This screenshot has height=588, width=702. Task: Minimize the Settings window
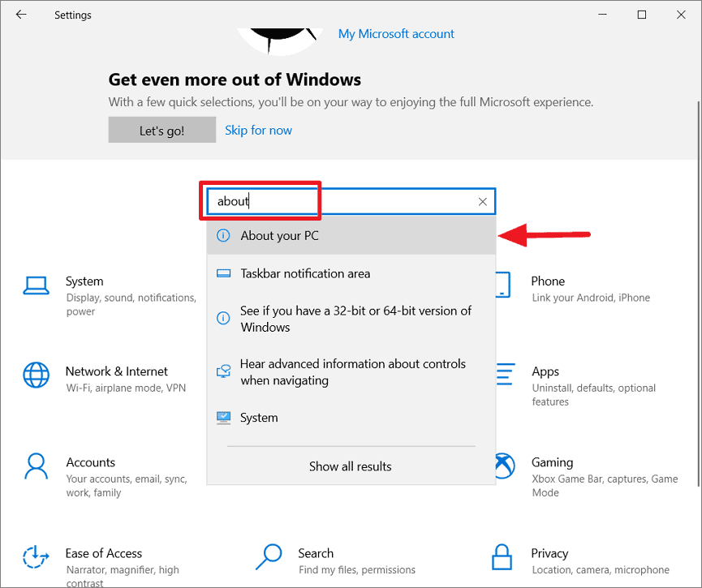pos(603,15)
